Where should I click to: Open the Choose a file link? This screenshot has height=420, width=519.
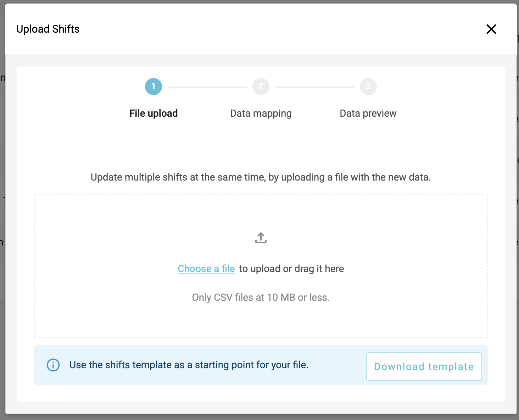coord(206,269)
